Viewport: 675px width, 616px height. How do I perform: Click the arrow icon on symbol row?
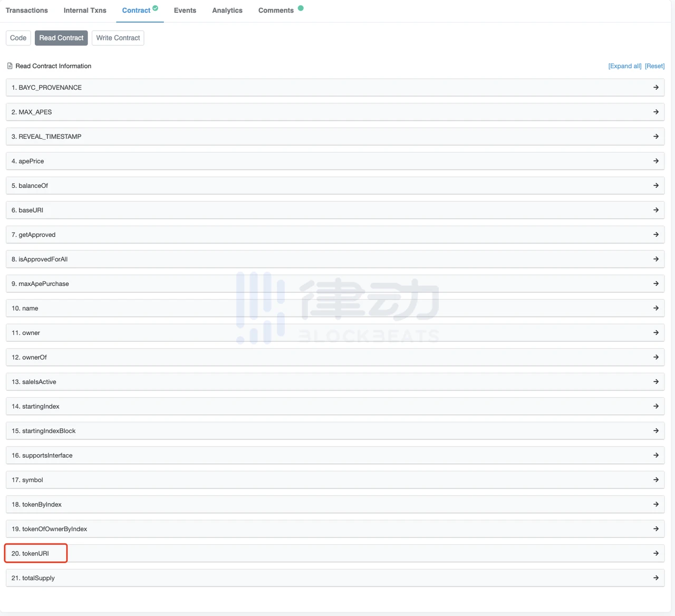656,480
